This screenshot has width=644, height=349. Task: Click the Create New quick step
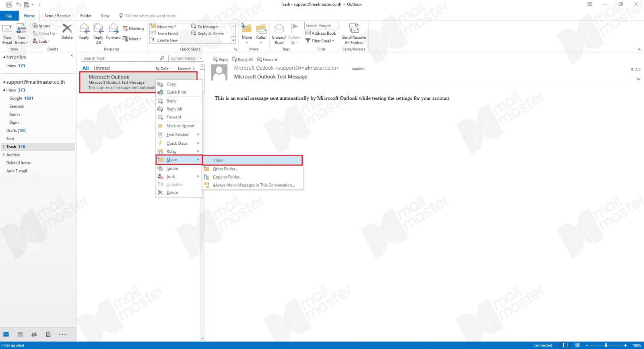(164, 40)
